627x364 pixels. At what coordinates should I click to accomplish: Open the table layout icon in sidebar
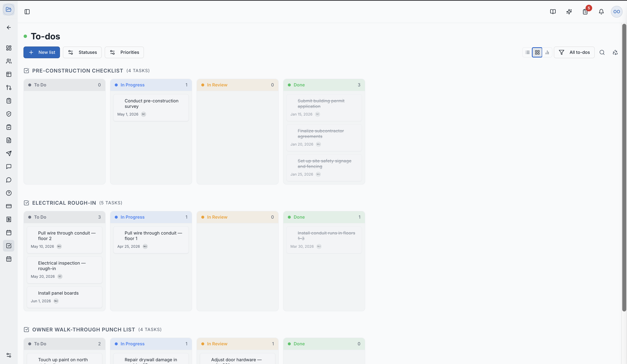coord(9,74)
